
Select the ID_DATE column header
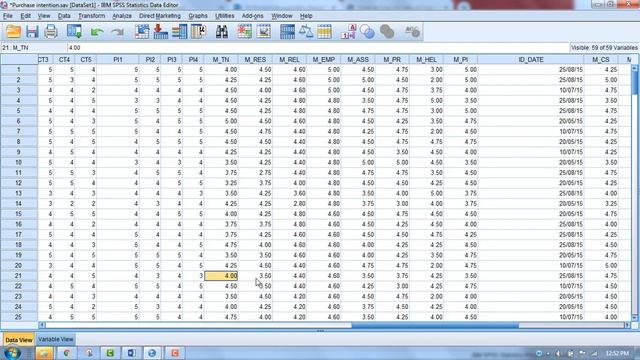point(531,60)
